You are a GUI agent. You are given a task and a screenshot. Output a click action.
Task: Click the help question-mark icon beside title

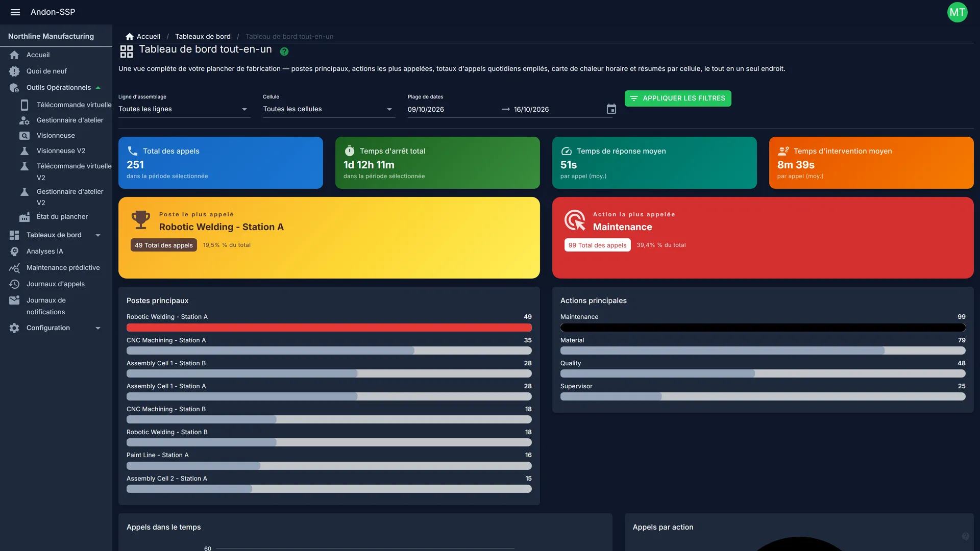(284, 52)
